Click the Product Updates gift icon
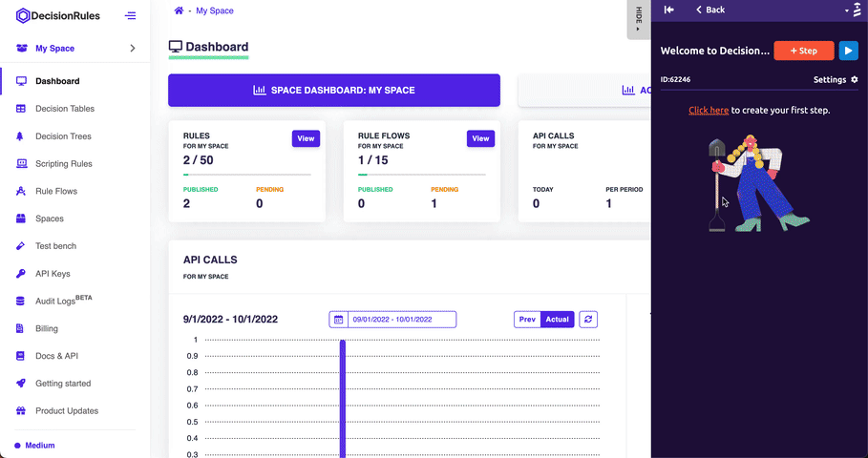Viewport: 868px width, 458px height. coord(20,411)
